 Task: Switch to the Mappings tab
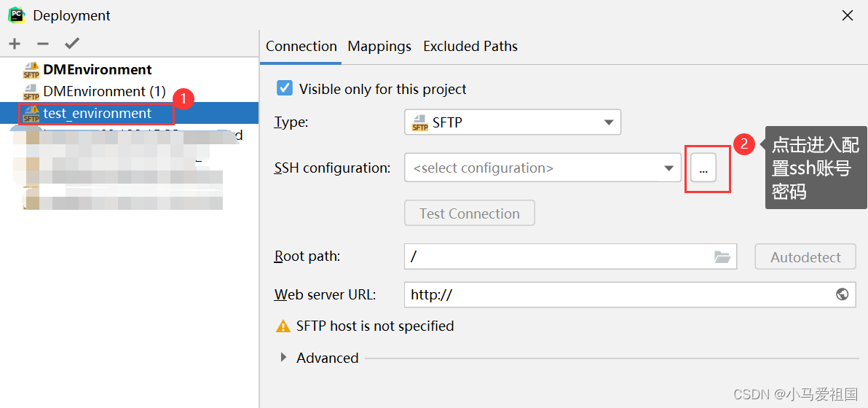click(x=379, y=46)
